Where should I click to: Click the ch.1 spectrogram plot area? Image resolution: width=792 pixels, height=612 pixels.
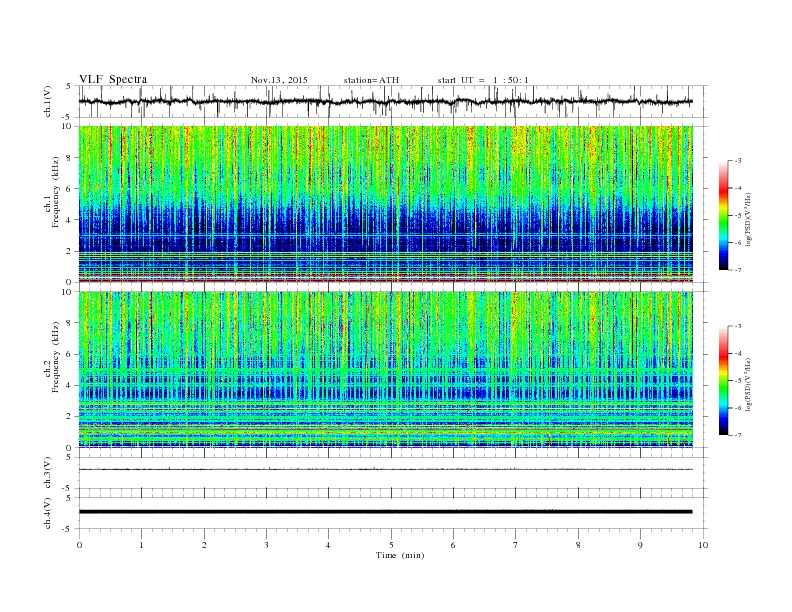(386, 204)
